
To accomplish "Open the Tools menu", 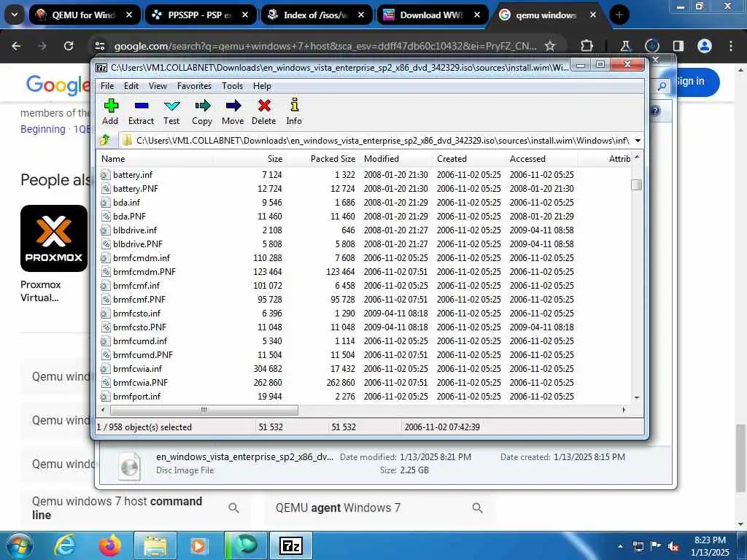I will [232, 86].
